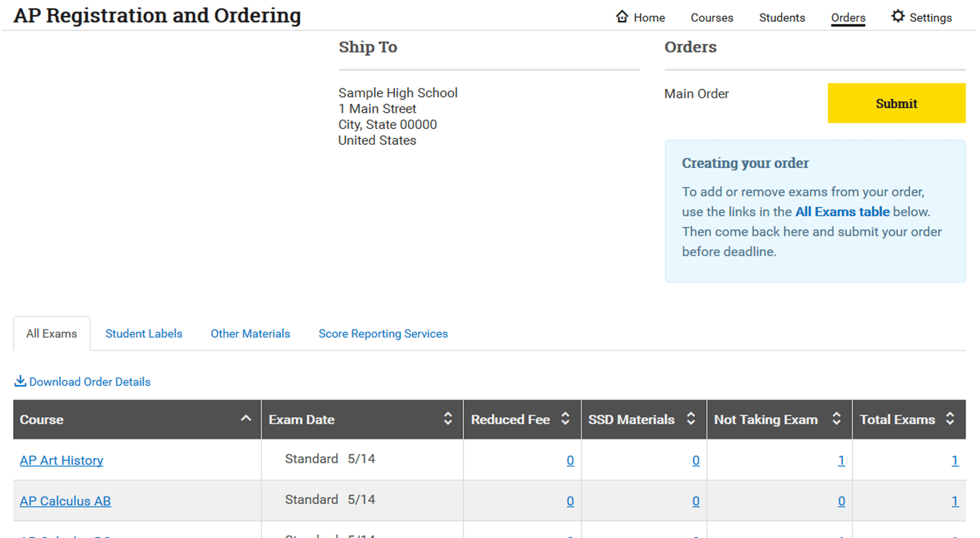Click the Home icon in the navigation bar
Screen dimensions: 980x538
click(622, 17)
